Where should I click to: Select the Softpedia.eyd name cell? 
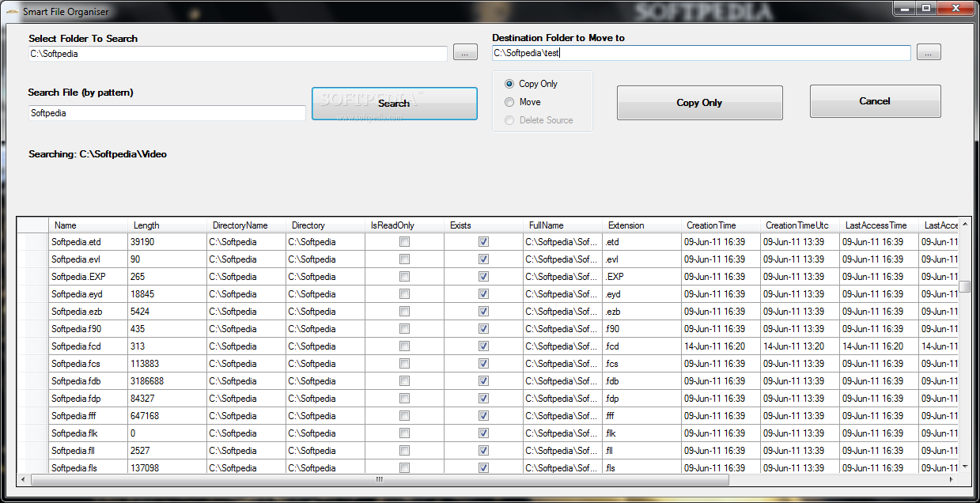88,294
